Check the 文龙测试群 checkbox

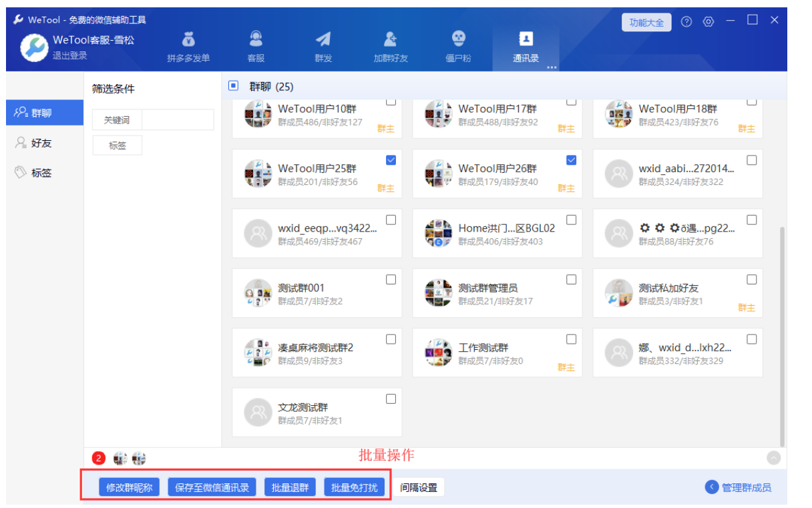391,399
